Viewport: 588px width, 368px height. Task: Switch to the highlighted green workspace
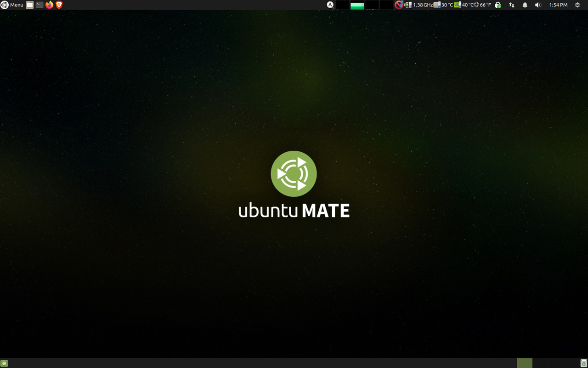coord(525,363)
